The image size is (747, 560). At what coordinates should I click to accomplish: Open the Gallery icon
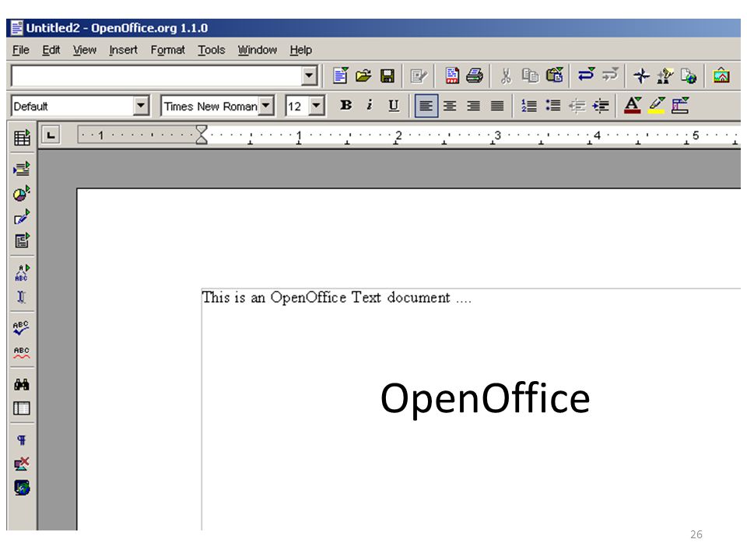721,75
